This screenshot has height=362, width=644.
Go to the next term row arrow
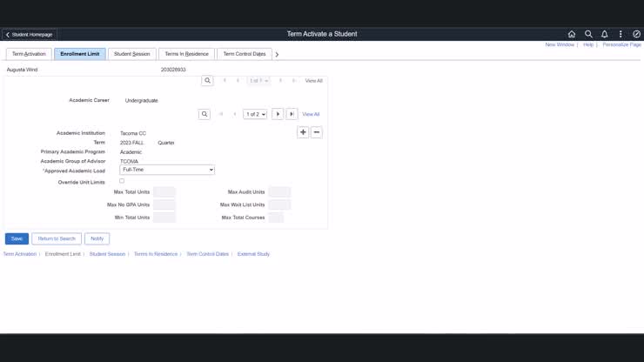click(278, 114)
